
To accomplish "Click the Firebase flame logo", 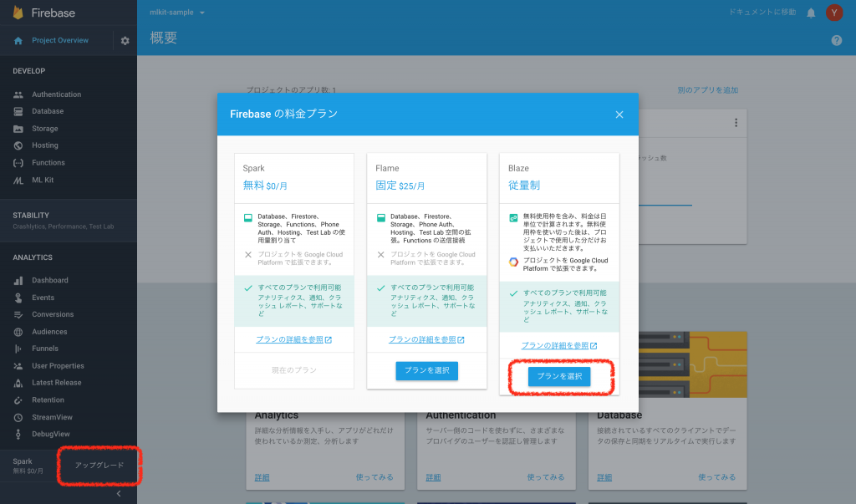I will 17,12.
